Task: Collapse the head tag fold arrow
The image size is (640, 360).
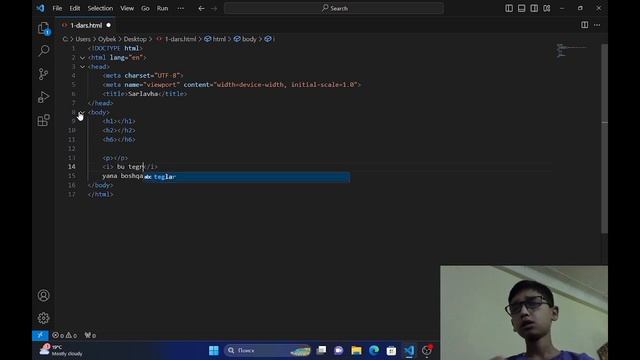Action: point(82,67)
